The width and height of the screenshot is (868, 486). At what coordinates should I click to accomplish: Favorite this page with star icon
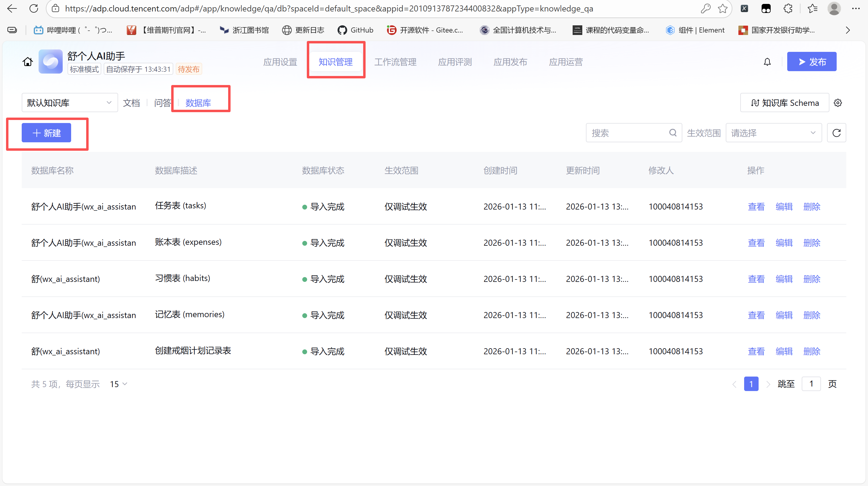click(722, 8)
